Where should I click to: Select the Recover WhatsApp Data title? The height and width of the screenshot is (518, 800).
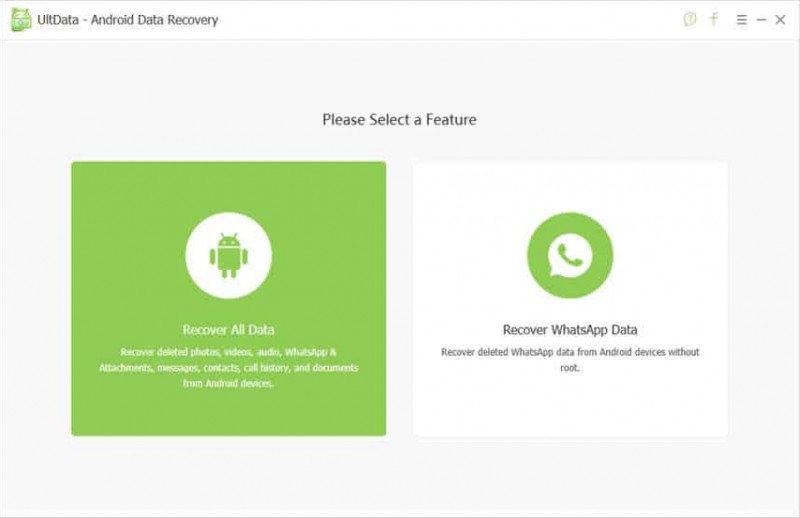point(570,330)
